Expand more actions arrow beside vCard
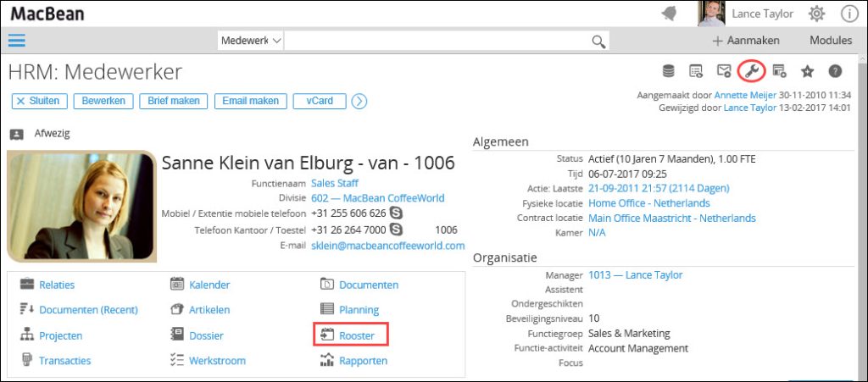Screen dimensions: 868x382 tap(359, 101)
